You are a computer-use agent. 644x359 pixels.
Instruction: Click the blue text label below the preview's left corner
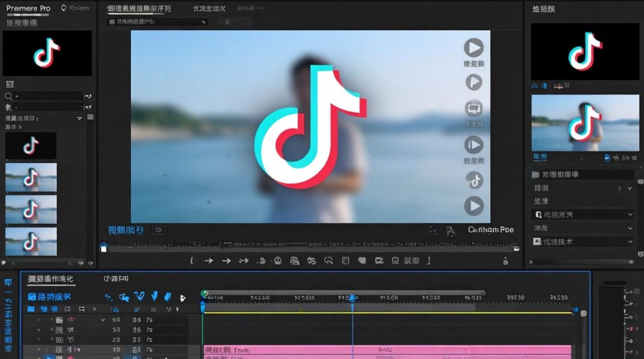(126, 230)
